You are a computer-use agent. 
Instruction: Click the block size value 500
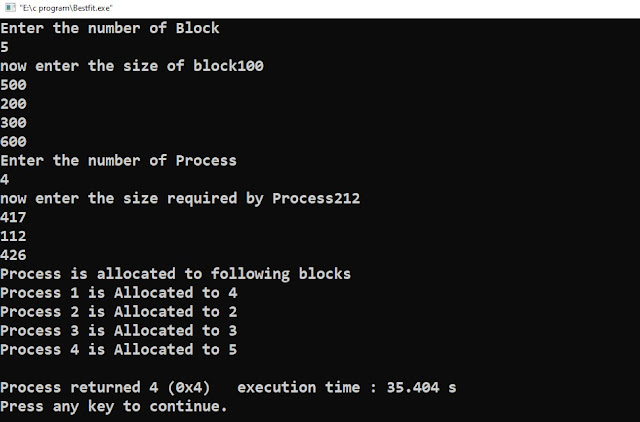coord(13,85)
